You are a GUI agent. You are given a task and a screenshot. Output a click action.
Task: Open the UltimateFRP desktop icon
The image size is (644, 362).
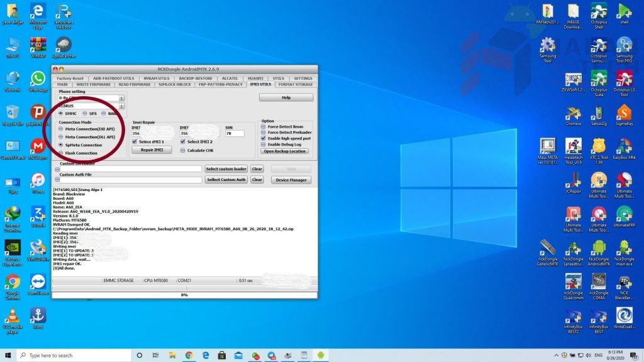[x=624, y=217]
